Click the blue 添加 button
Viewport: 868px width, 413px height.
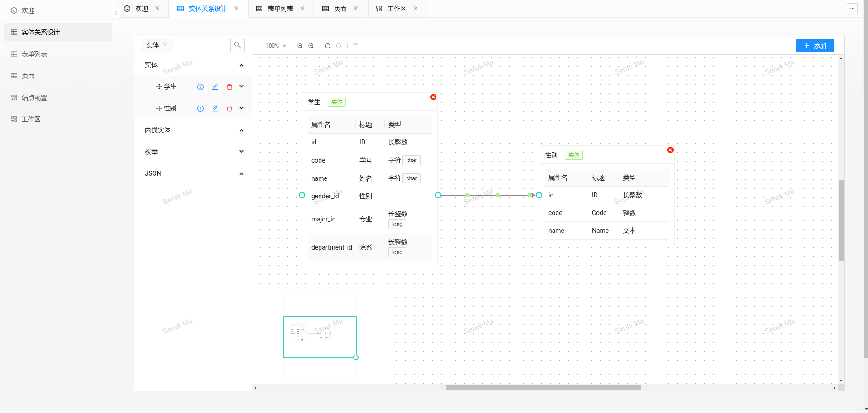815,46
